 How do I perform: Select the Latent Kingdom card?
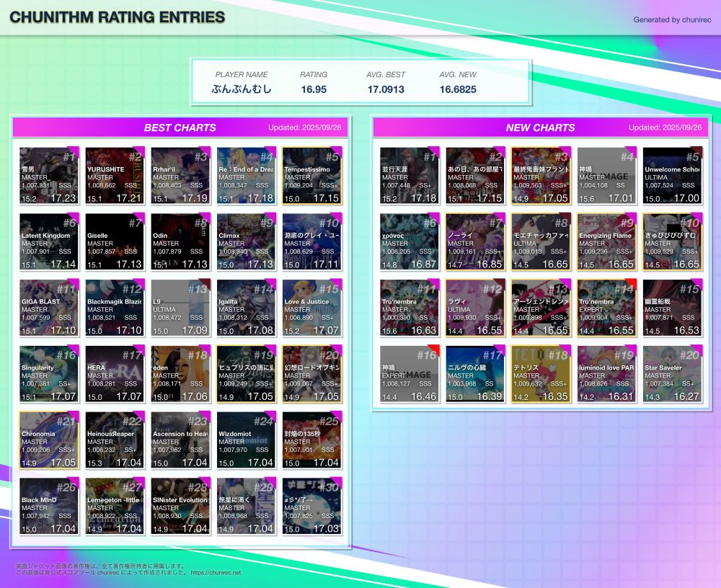(x=49, y=242)
